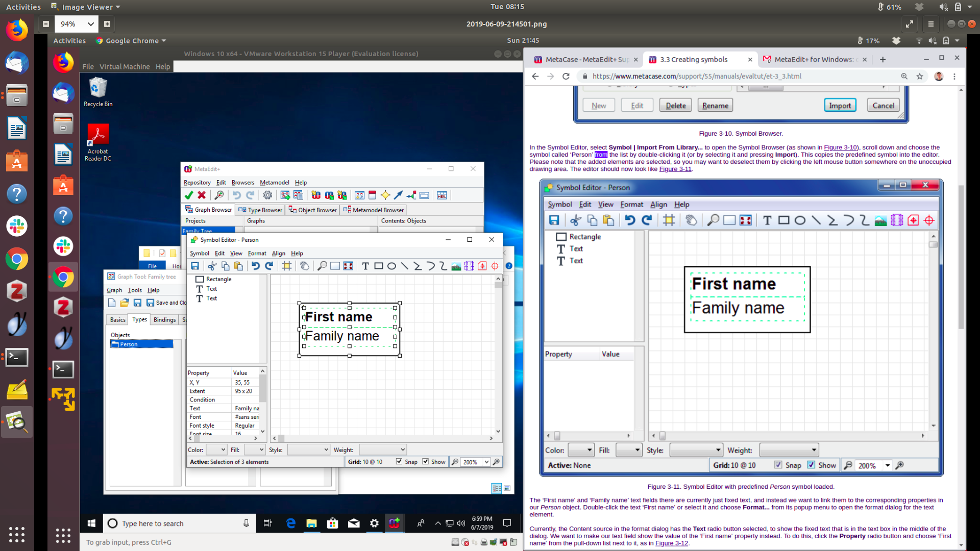Click the Image Viewer zoom in button
The width and height of the screenshot is (980, 551).
point(107,24)
